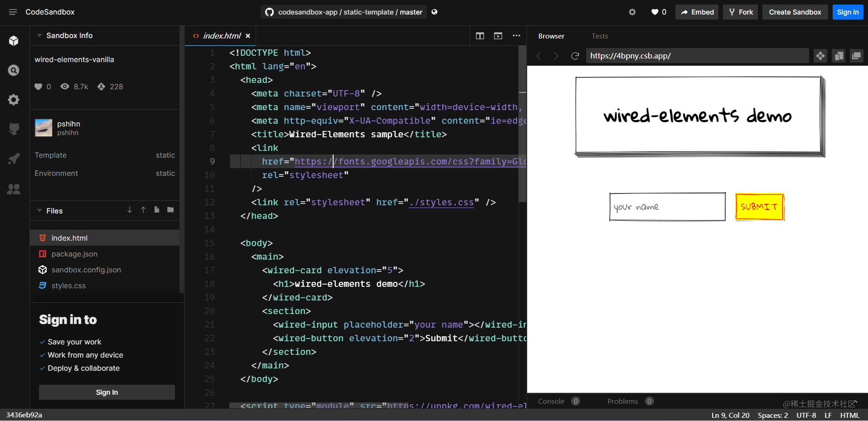Open the editor more options ellipsis
The height and width of the screenshot is (421, 868).
coord(516,36)
